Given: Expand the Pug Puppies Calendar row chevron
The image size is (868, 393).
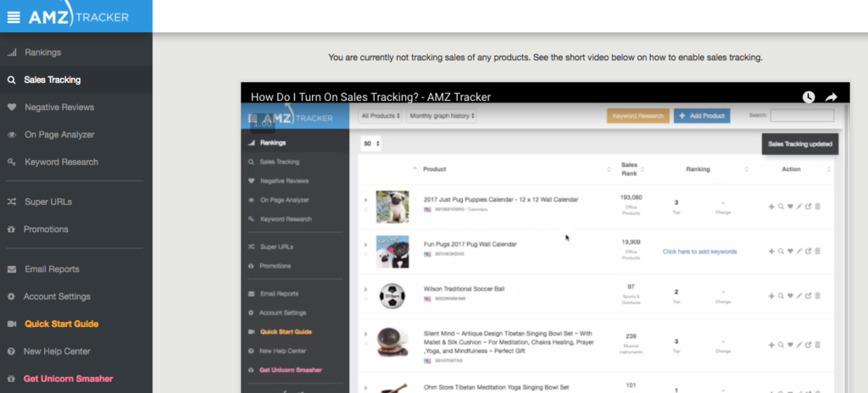Looking at the screenshot, I should [365, 200].
